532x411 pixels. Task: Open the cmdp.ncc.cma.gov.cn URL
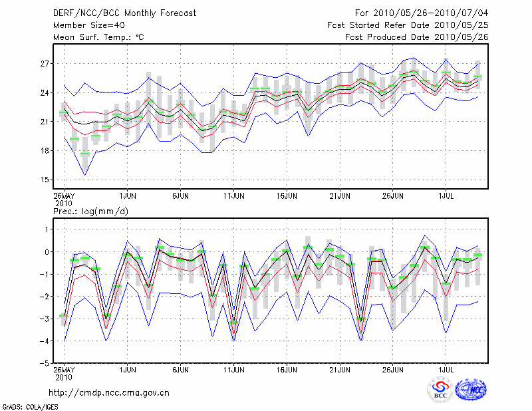pos(109,392)
